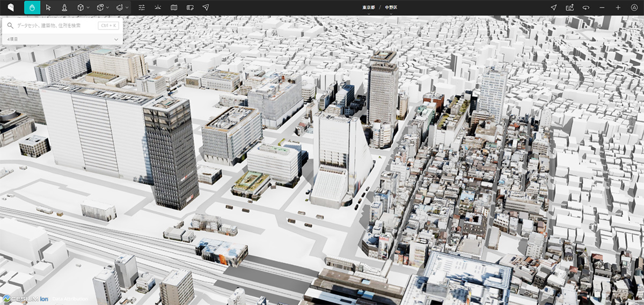Image resolution: width=644 pixels, height=305 pixels.
Task: Select the arrow pointer tool
Action: tap(48, 8)
